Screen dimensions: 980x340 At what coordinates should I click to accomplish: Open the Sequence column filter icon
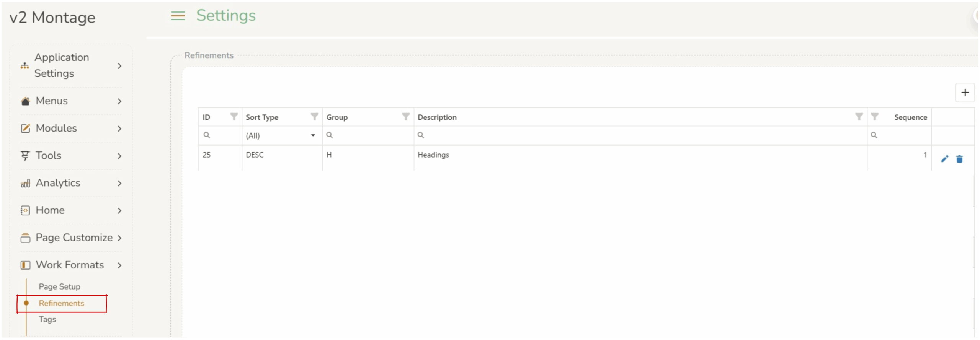coord(875,117)
